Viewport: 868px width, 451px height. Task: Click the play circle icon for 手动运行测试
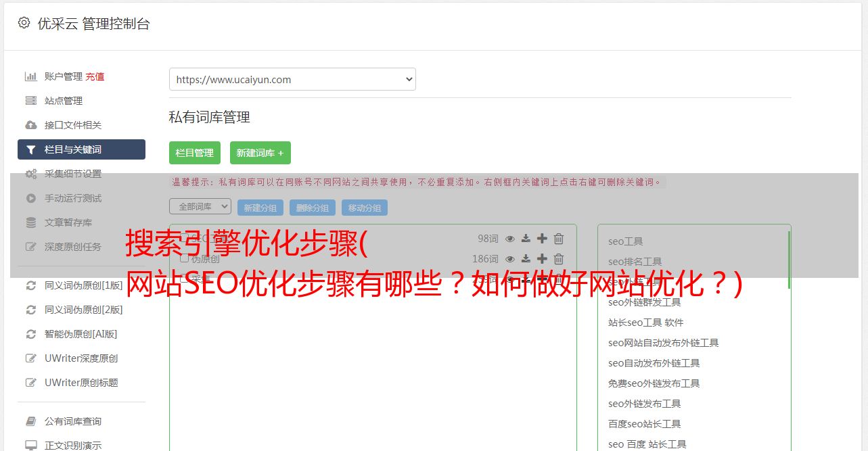coord(31,198)
